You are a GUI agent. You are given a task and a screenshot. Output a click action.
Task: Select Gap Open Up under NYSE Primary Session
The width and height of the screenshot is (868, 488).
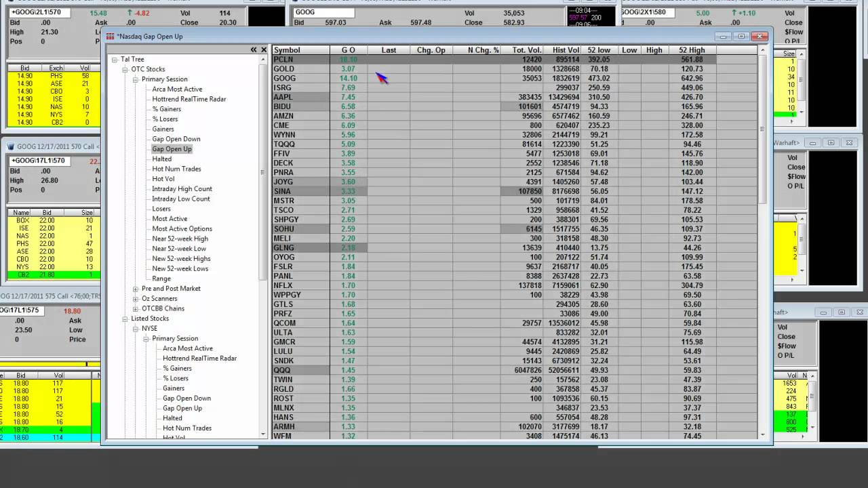pyautogui.click(x=182, y=408)
